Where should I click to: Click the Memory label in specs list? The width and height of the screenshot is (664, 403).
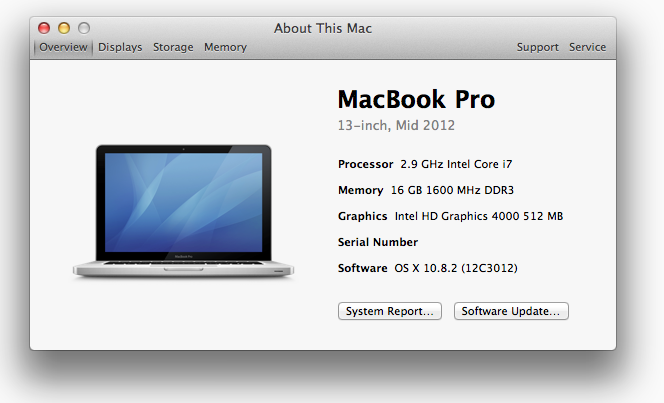(x=360, y=190)
